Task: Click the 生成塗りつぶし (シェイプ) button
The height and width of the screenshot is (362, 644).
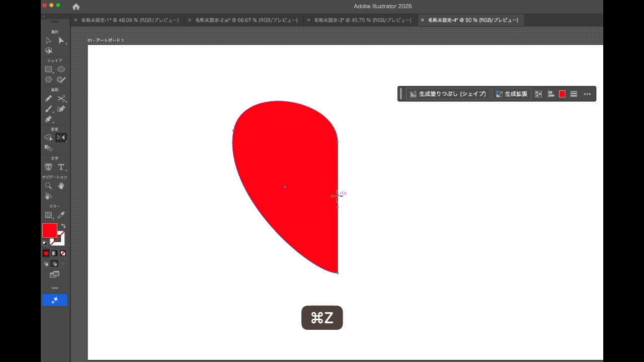Action: [x=448, y=94]
